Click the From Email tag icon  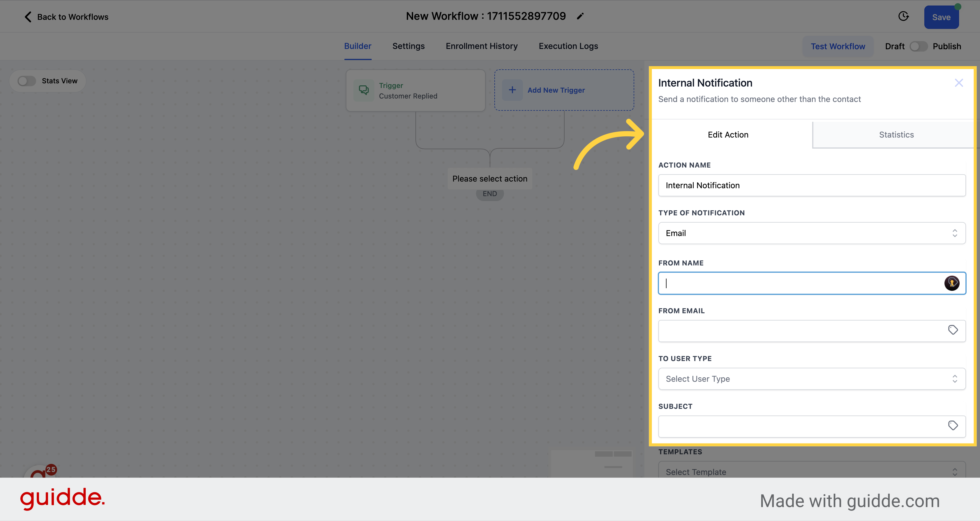pos(952,330)
